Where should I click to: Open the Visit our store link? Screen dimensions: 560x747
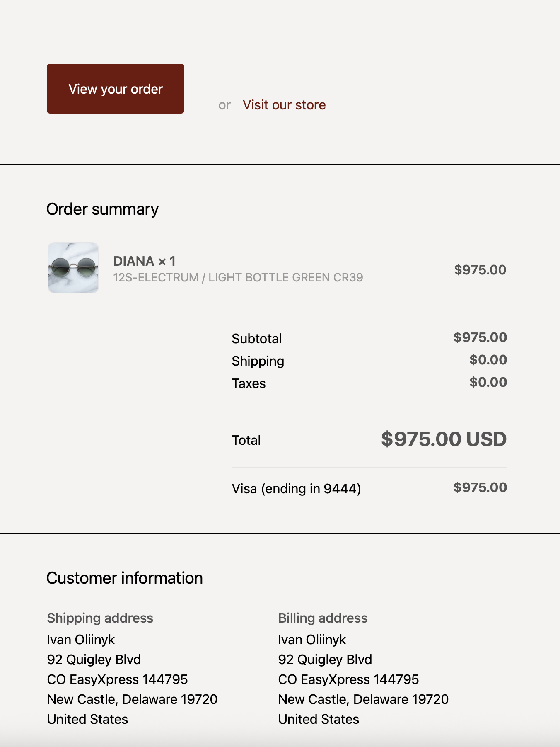click(x=284, y=105)
